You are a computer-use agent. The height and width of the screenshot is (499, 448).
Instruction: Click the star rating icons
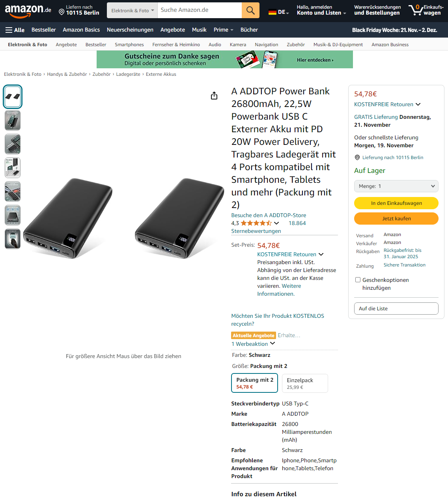click(x=256, y=223)
